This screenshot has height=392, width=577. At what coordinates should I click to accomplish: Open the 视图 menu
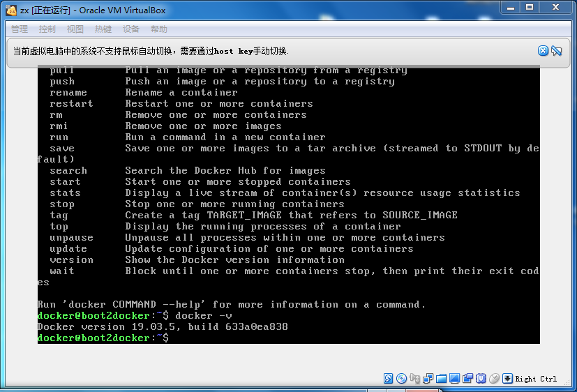75,29
